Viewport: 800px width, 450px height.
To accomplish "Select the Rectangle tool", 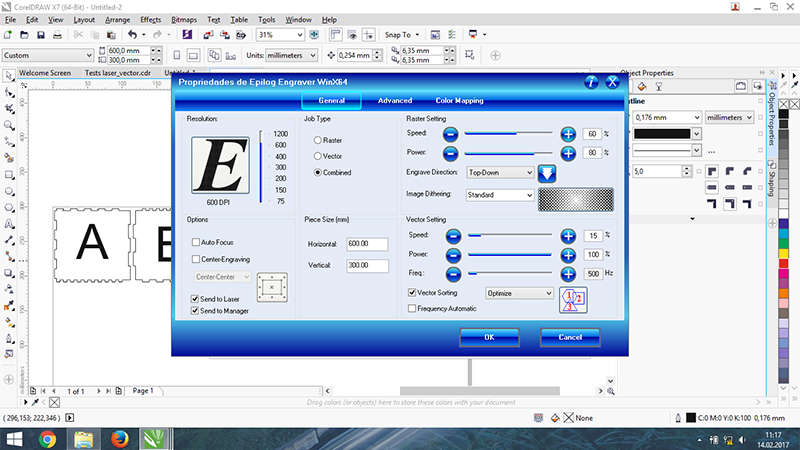I will pyautogui.click(x=9, y=175).
